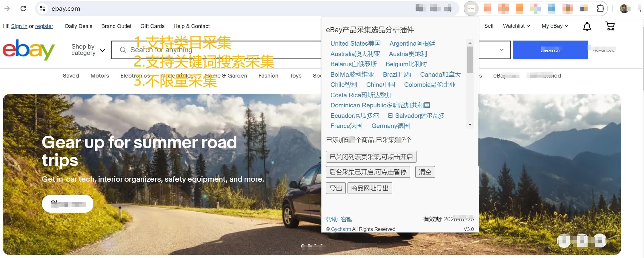This screenshot has height=258, width=644.
Task: Click the blue Search button
Action: pyautogui.click(x=550, y=50)
